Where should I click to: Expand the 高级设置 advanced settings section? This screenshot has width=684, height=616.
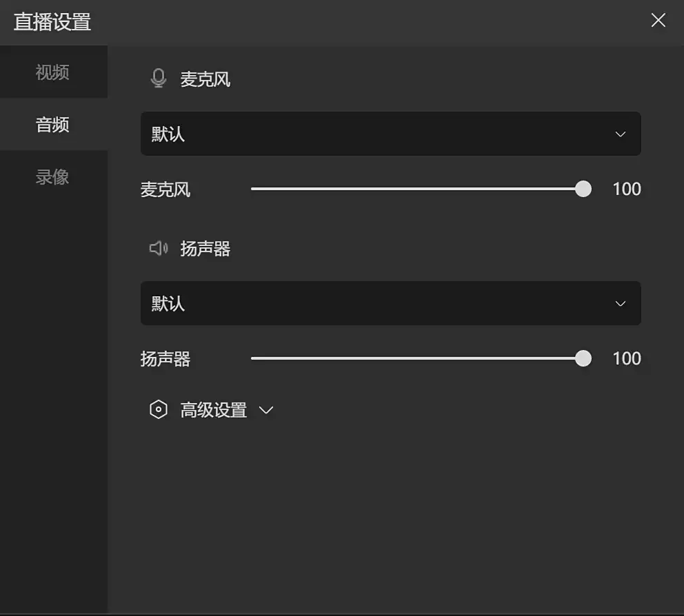coord(214,409)
